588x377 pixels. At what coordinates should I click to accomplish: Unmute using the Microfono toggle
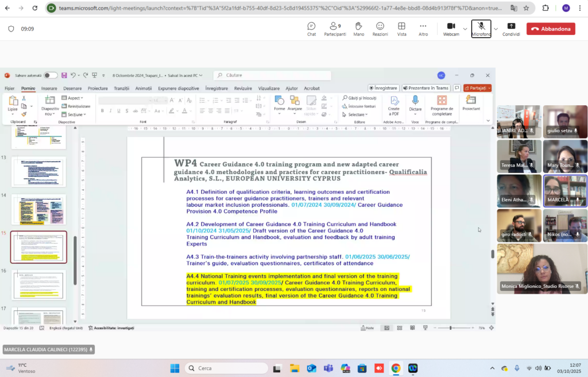click(x=481, y=29)
